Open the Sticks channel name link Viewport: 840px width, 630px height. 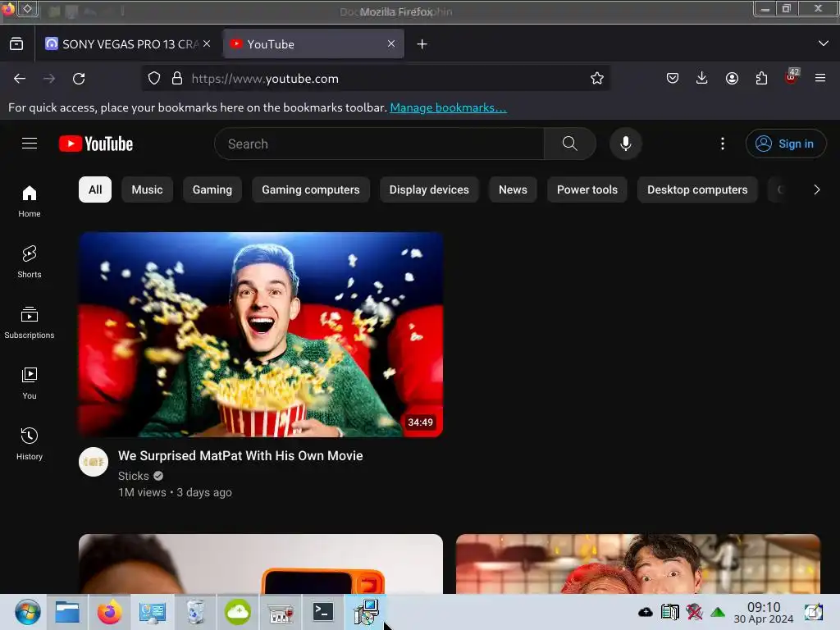coord(134,476)
